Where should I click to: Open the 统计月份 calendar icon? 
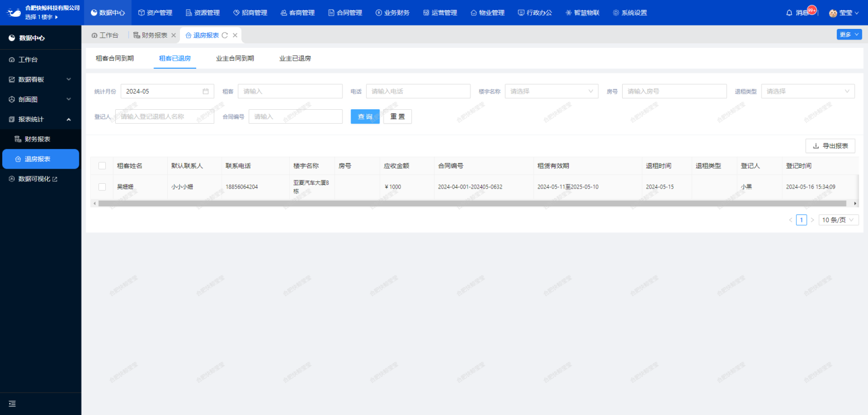tap(205, 91)
